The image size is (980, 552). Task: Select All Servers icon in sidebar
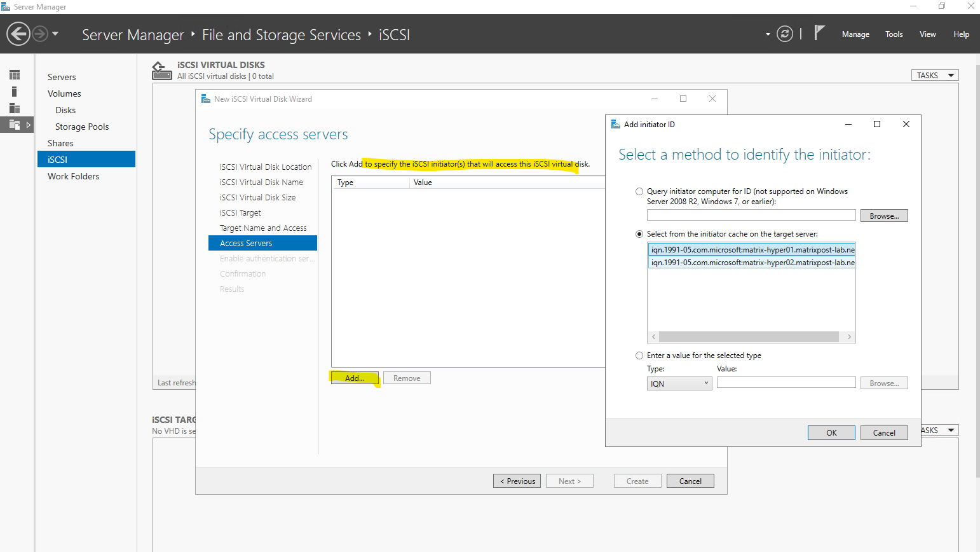pyautogui.click(x=15, y=108)
